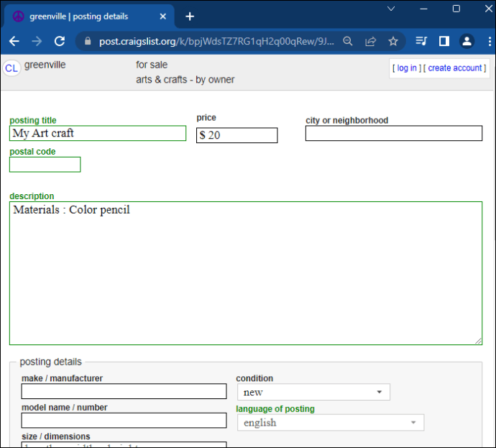The image size is (496, 448).
Task: Click the postal code field
Action: click(45, 165)
